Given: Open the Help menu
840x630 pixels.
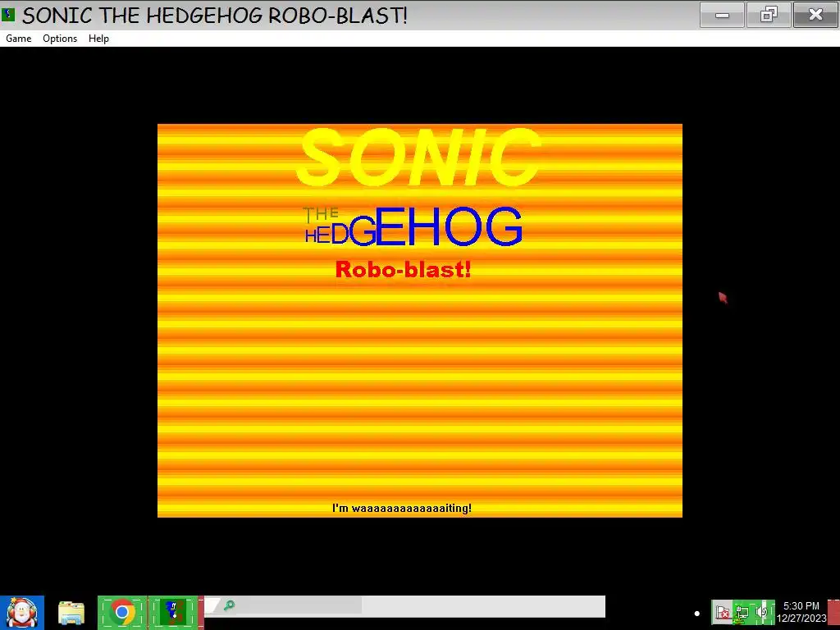Looking at the screenshot, I should point(98,39).
